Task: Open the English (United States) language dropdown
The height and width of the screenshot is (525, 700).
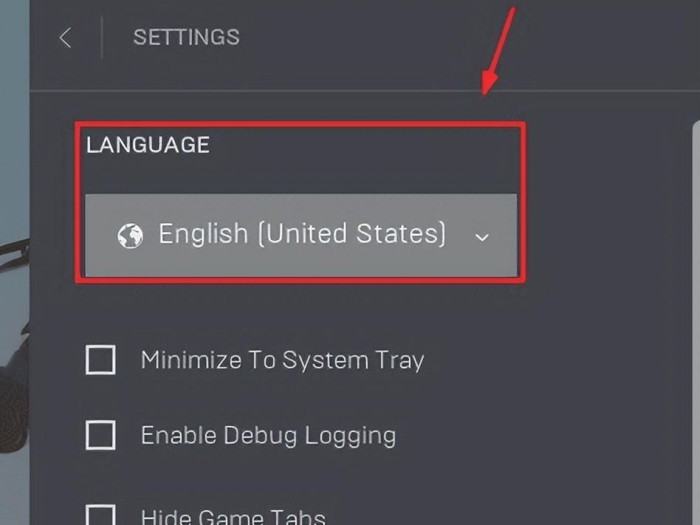Action: point(301,235)
